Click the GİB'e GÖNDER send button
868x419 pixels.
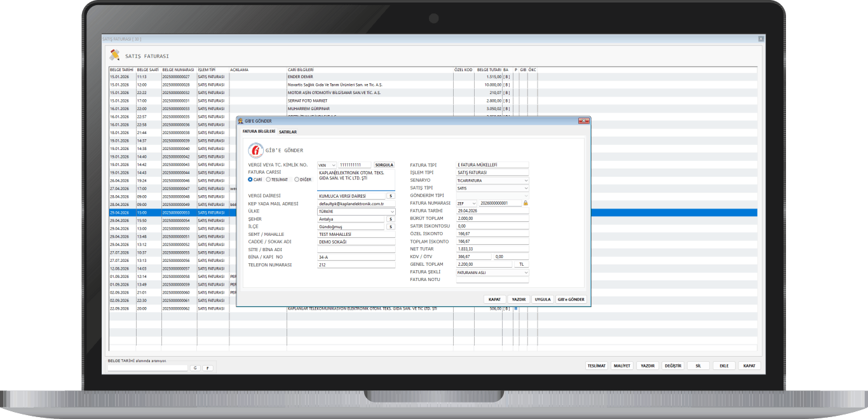pyautogui.click(x=571, y=299)
